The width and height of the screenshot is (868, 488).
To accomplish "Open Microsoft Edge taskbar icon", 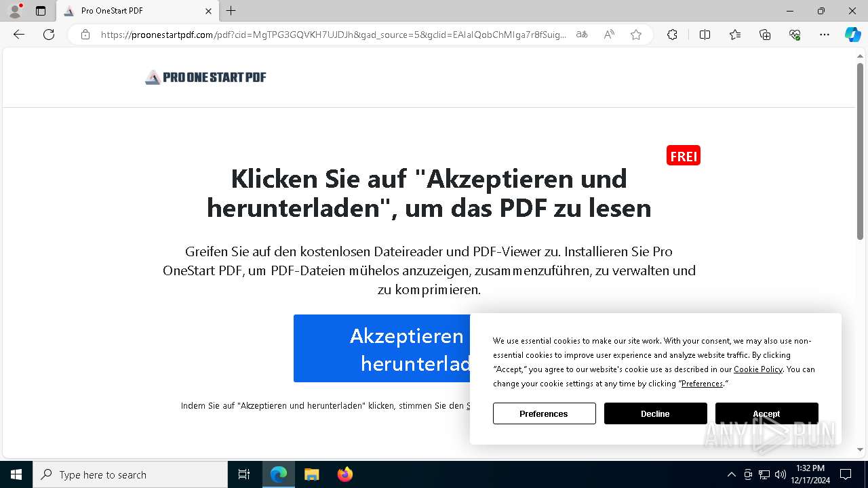I will click(x=279, y=474).
